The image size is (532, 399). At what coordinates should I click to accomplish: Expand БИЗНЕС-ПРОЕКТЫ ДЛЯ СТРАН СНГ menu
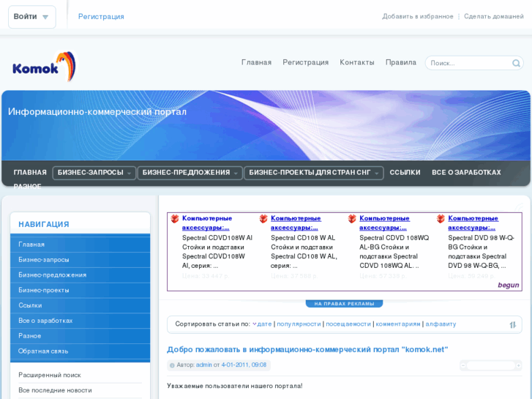pos(313,173)
